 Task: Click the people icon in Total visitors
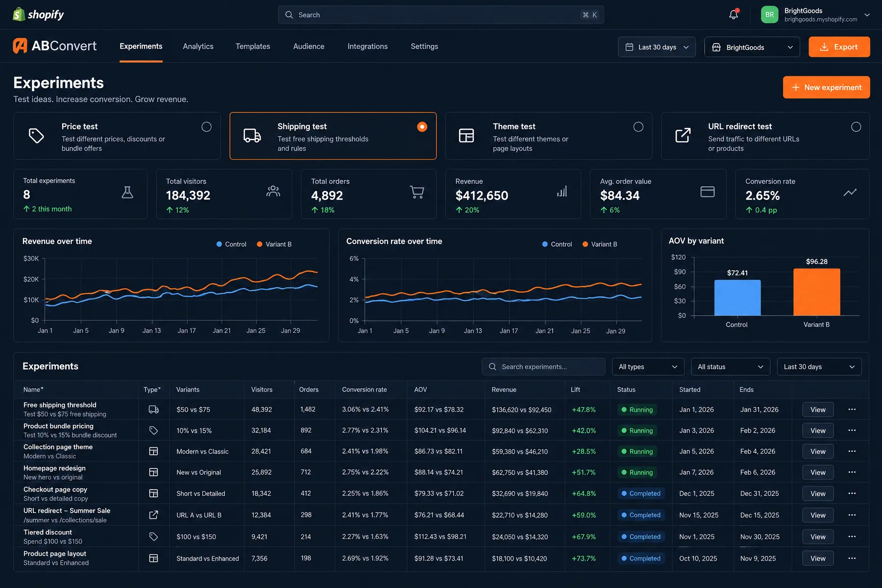[273, 191]
